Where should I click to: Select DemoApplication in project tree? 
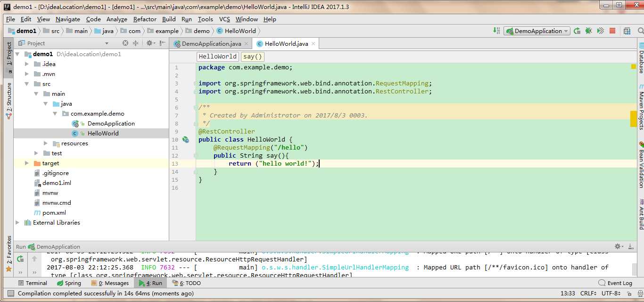pyautogui.click(x=111, y=123)
